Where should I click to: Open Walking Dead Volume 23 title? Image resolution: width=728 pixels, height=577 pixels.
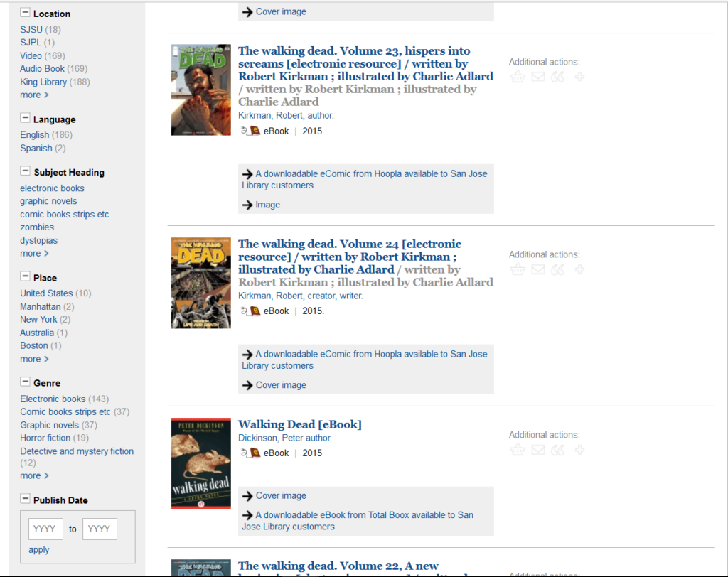[x=365, y=63]
